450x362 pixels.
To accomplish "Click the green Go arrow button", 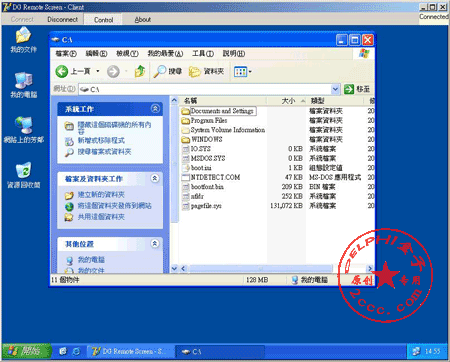I will (349, 89).
